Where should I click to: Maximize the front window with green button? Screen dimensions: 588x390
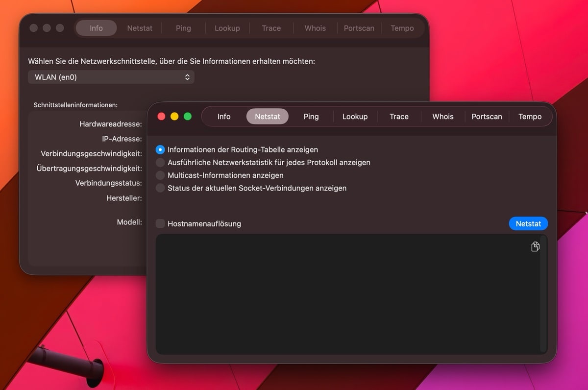[188, 117]
